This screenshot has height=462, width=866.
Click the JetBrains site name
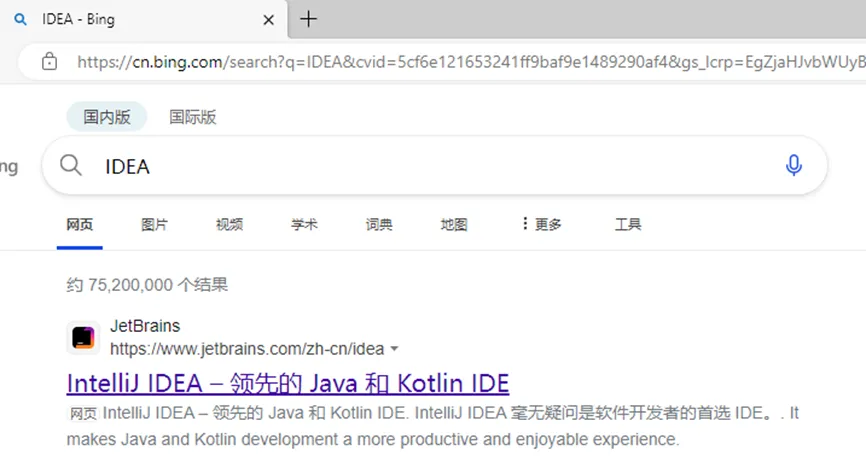[x=145, y=327]
